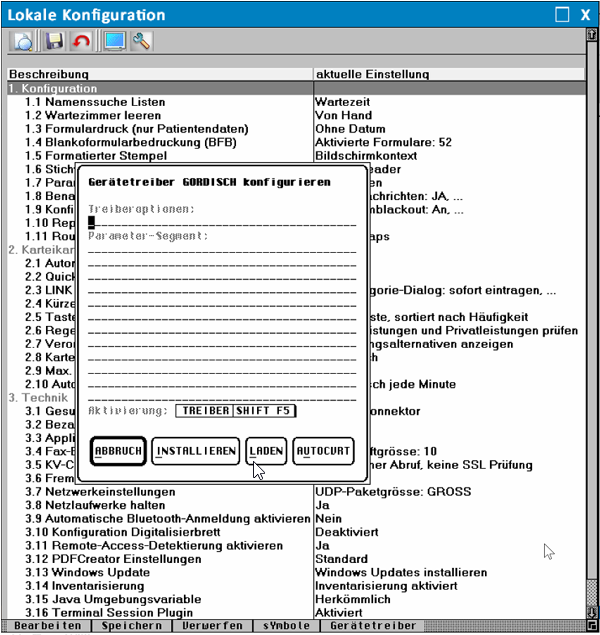Image resolution: width=600 pixels, height=635 pixels.
Task: Focus the Treiberoptionen input line
Action: click(222, 222)
